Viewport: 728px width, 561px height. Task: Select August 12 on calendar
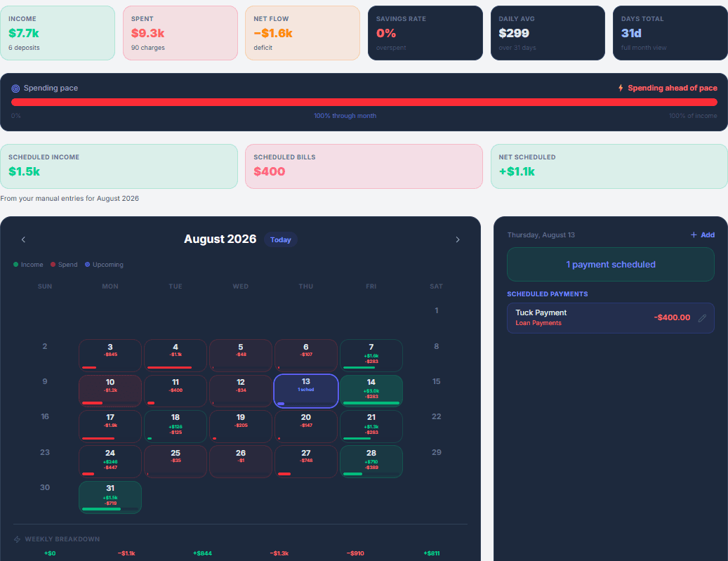pos(241,391)
